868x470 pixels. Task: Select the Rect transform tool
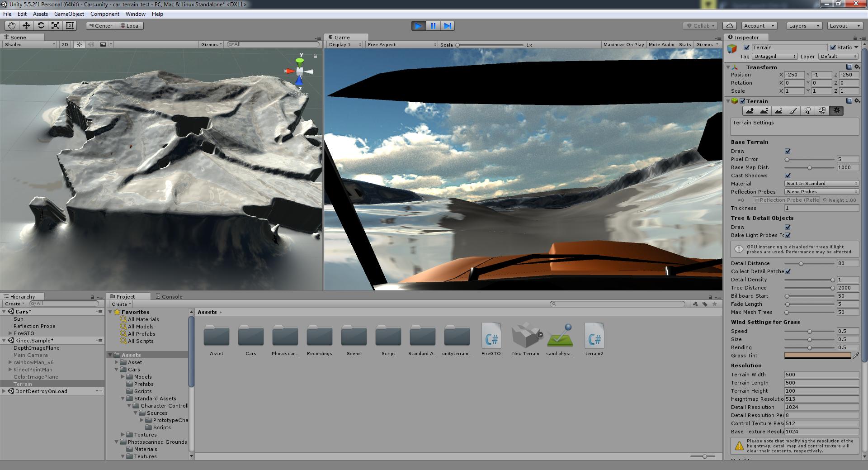click(x=70, y=26)
